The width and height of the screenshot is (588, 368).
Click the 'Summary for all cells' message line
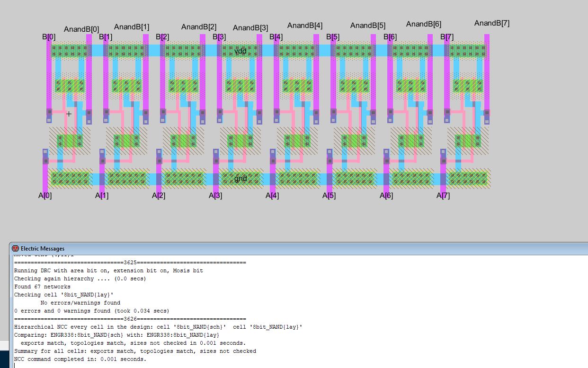135,351
